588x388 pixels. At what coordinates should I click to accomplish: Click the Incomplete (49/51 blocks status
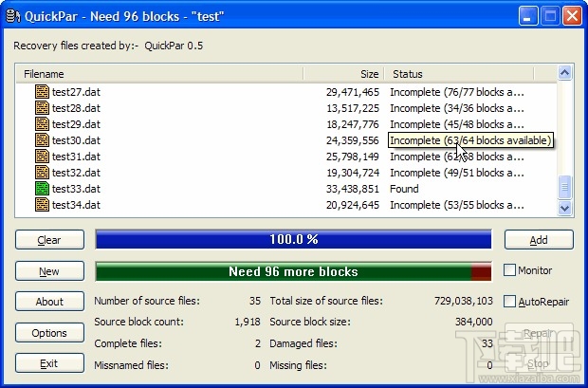457,173
